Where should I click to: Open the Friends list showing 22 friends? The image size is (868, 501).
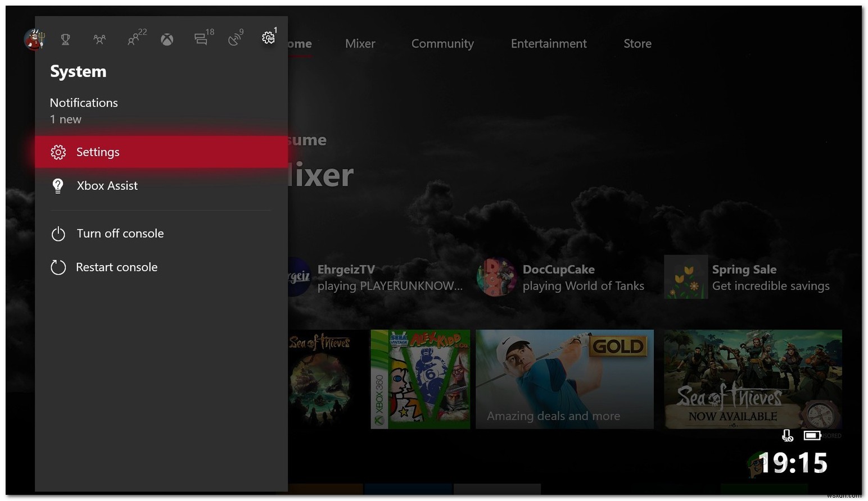click(134, 39)
